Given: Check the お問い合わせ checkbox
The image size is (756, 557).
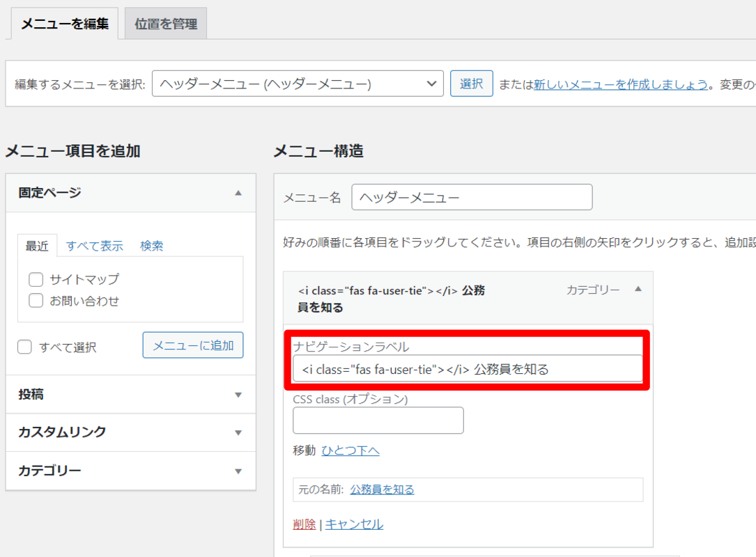Looking at the screenshot, I should click(x=36, y=301).
